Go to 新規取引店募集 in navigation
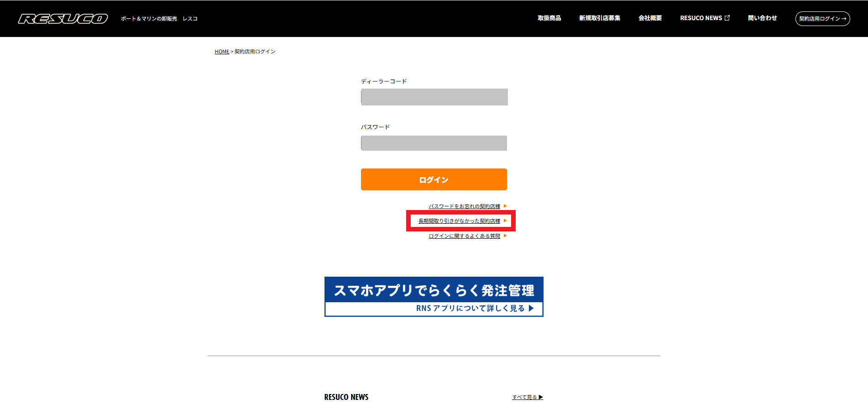Viewport: 868px width, 415px height. pyautogui.click(x=599, y=18)
